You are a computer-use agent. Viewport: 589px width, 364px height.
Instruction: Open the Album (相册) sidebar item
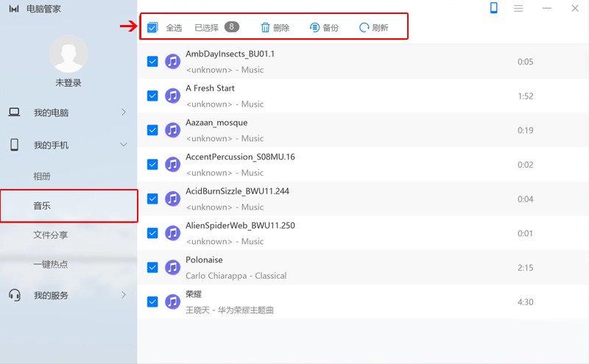(42, 176)
